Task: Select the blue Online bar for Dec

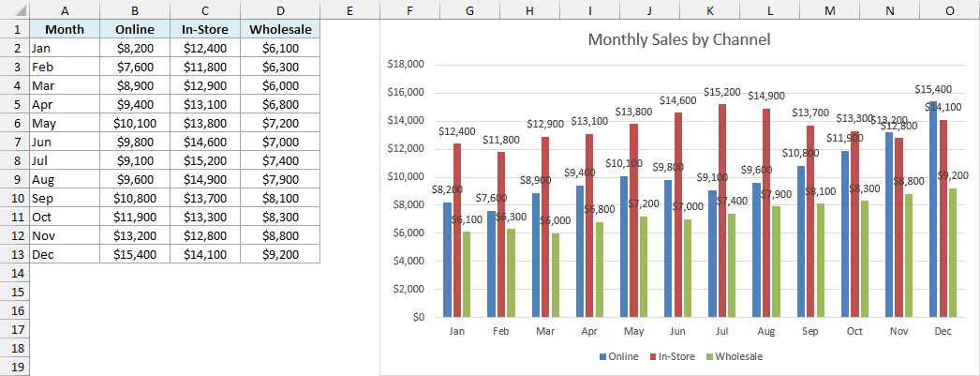Action: [933, 209]
